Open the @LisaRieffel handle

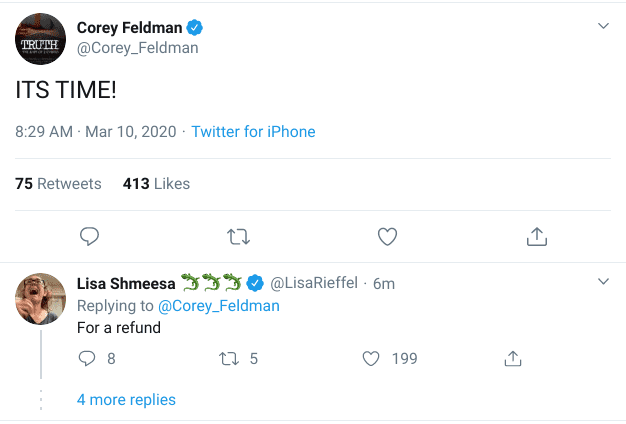click(x=317, y=283)
